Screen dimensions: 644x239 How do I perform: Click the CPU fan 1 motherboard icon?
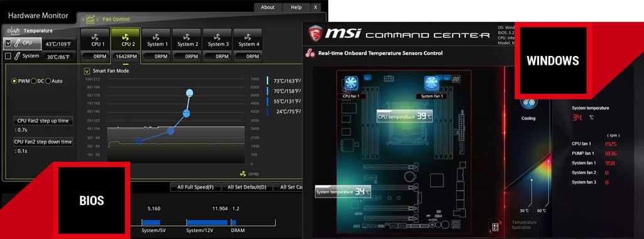click(350, 84)
